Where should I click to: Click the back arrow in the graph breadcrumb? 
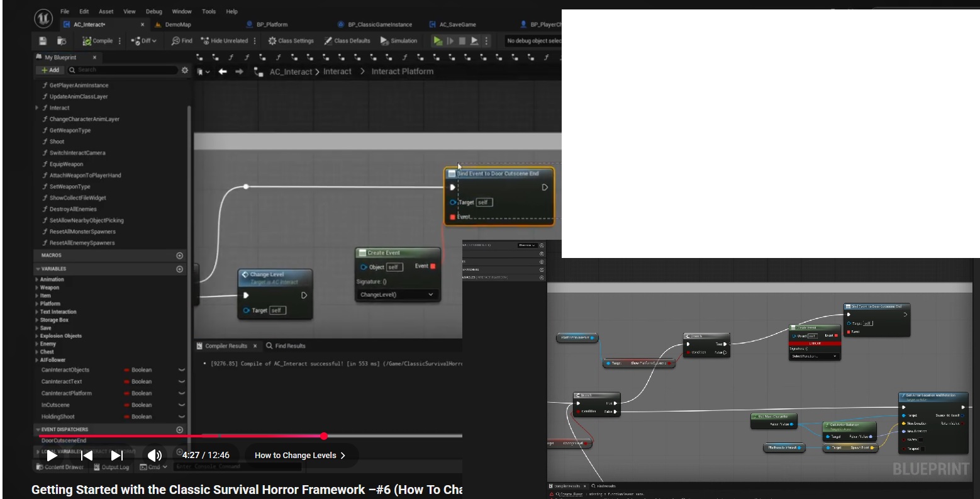click(x=223, y=72)
